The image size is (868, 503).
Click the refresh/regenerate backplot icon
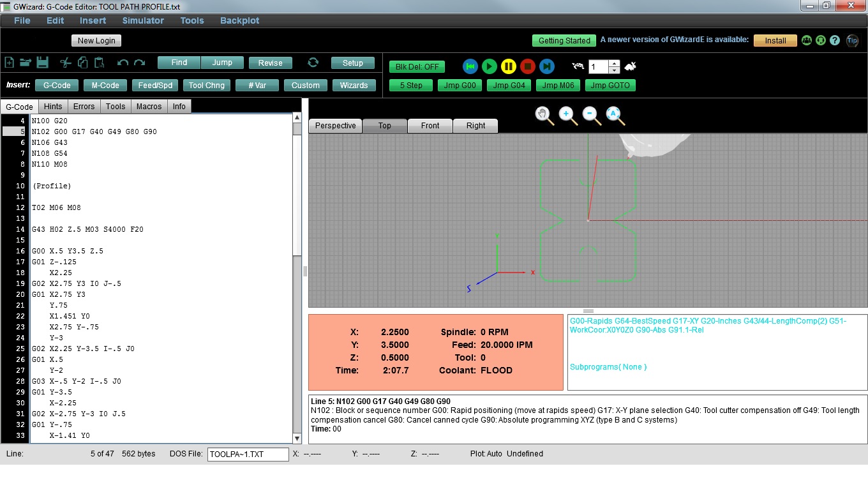(312, 63)
